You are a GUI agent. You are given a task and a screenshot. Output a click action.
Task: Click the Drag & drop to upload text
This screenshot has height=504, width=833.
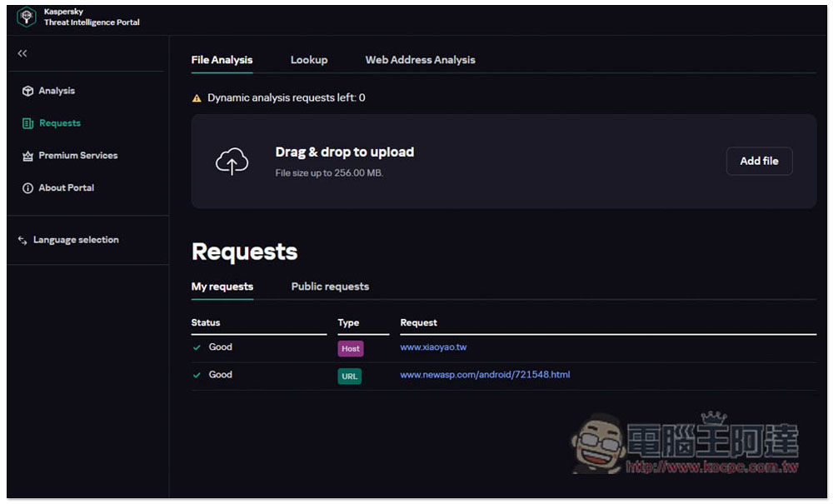coord(344,152)
